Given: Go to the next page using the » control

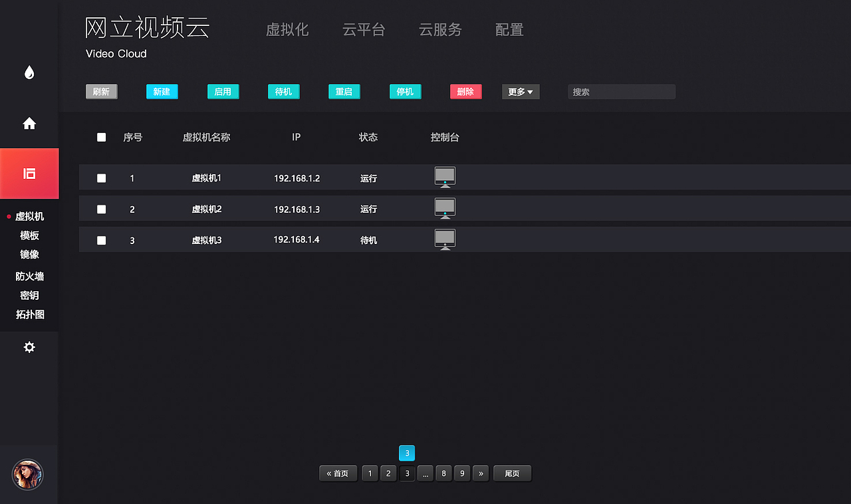Looking at the screenshot, I should tap(481, 473).
